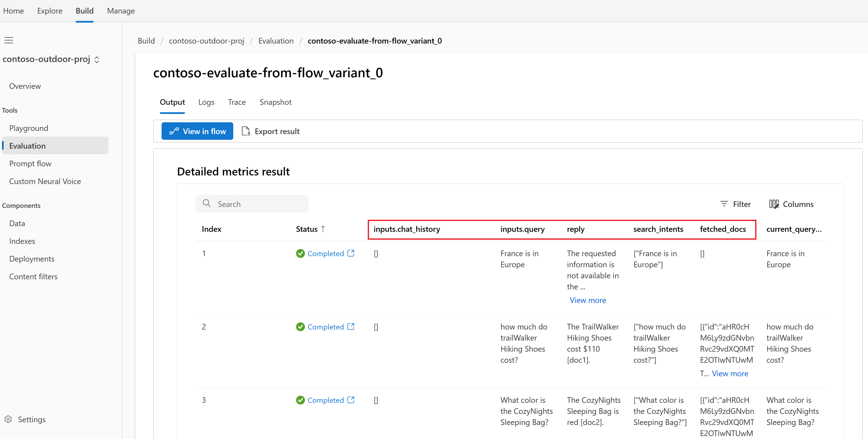Click the reply column header
The height and width of the screenshot is (439, 868).
coord(576,229)
